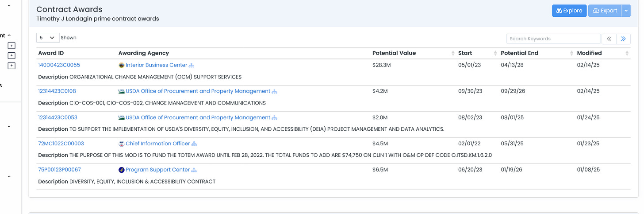Select the $28.3M potential value cell
644x214 pixels.
pos(381,65)
